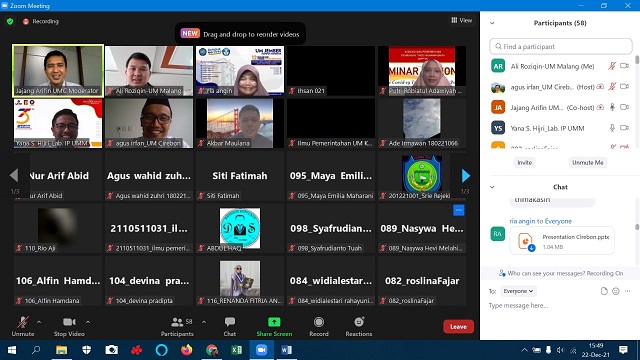Click the AR avatar of Ali Roziqin
The height and width of the screenshot is (360, 640).
click(498, 66)
